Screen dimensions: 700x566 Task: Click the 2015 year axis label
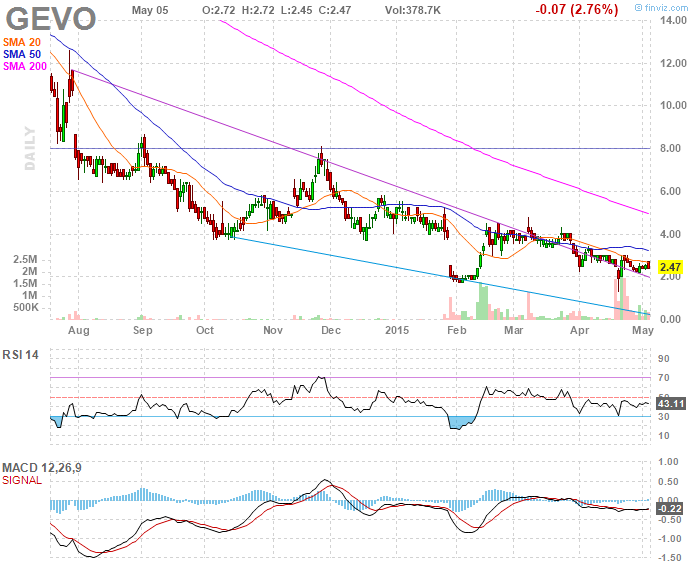[397, 330]
